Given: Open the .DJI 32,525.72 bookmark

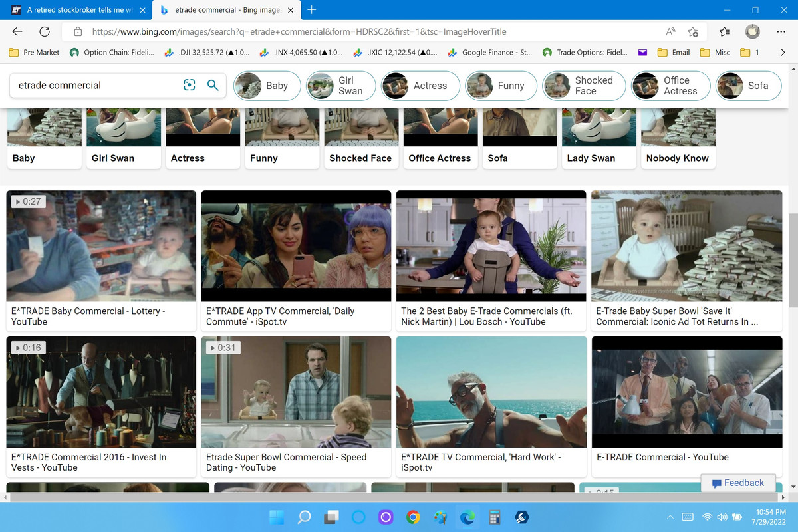Looking at the screenshot, I should click(207, 52).
